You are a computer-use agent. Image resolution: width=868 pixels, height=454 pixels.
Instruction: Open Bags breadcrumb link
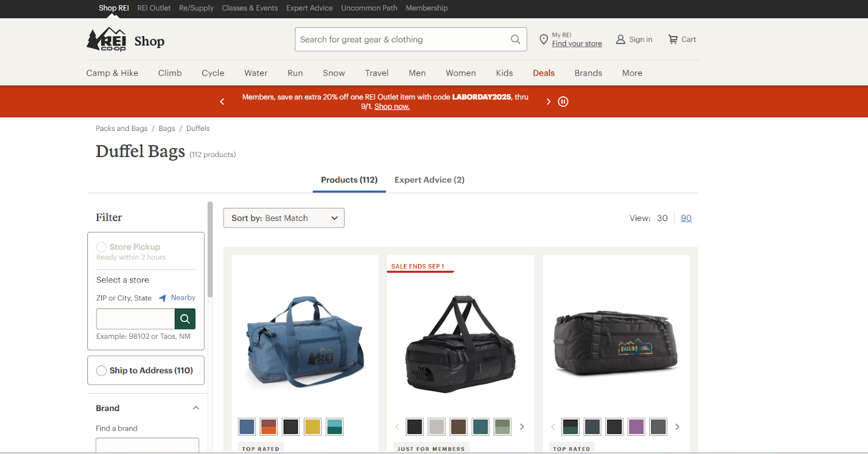(167, 129)
